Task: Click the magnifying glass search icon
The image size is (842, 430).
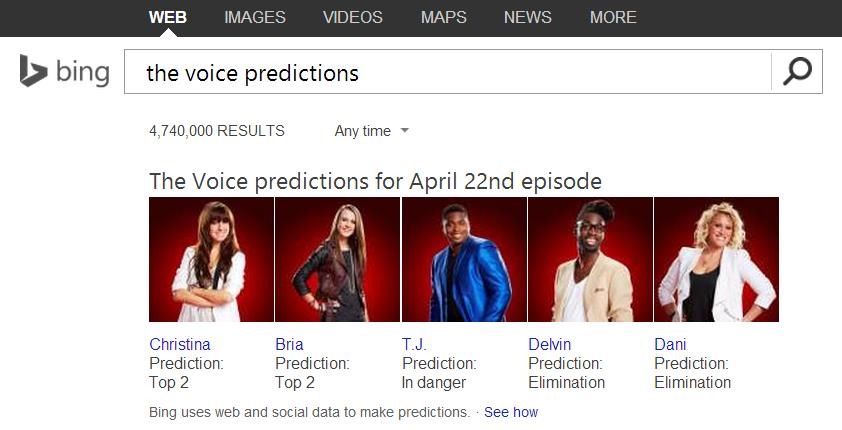Action: pos(797,72)
